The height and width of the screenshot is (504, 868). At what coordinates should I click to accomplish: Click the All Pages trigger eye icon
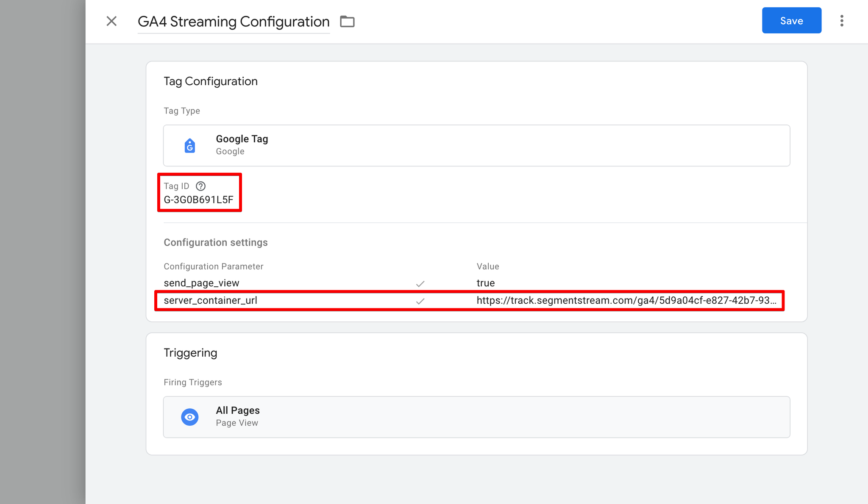tap(190, 417)
